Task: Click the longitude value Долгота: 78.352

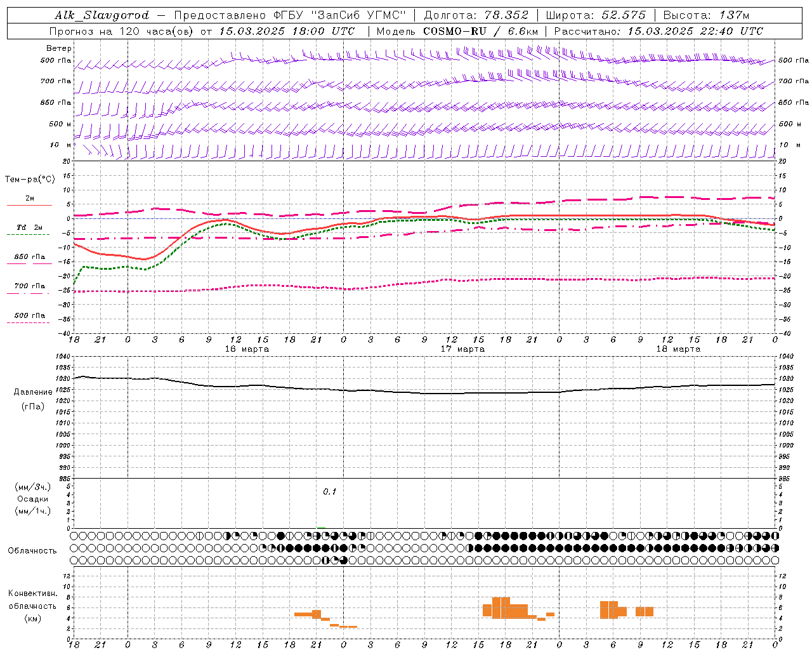Action: pyautogui.click(x=476, y=15)
